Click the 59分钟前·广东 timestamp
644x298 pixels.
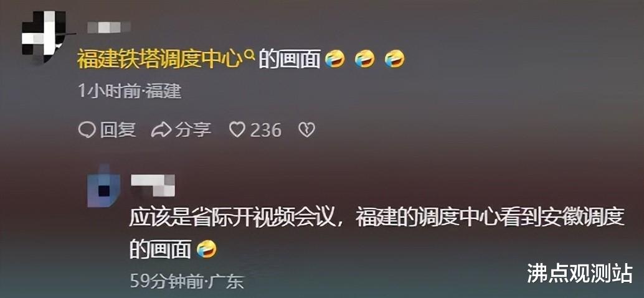pyautogui.click(x=187, y=281)
